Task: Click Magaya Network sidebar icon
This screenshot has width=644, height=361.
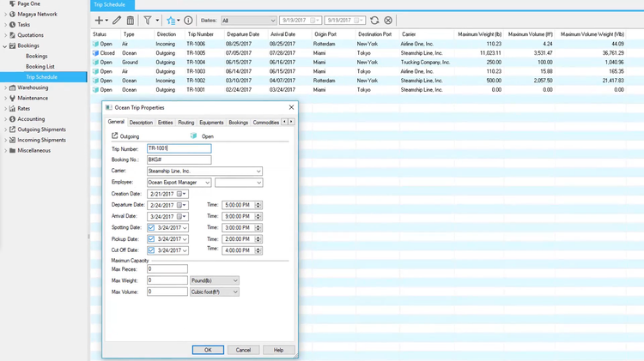Action: (x=12, y=14)
